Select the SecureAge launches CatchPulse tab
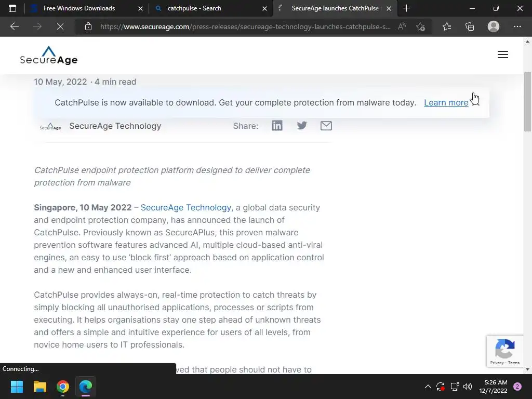The width and height of the screenshot is (532, 399). pyautogui.click(x=335, y=8)
